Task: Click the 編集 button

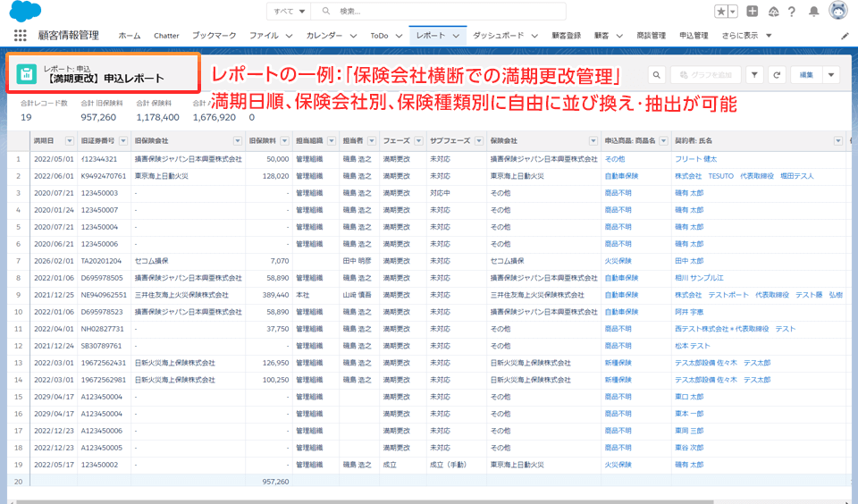Action: tap(806, 76)
